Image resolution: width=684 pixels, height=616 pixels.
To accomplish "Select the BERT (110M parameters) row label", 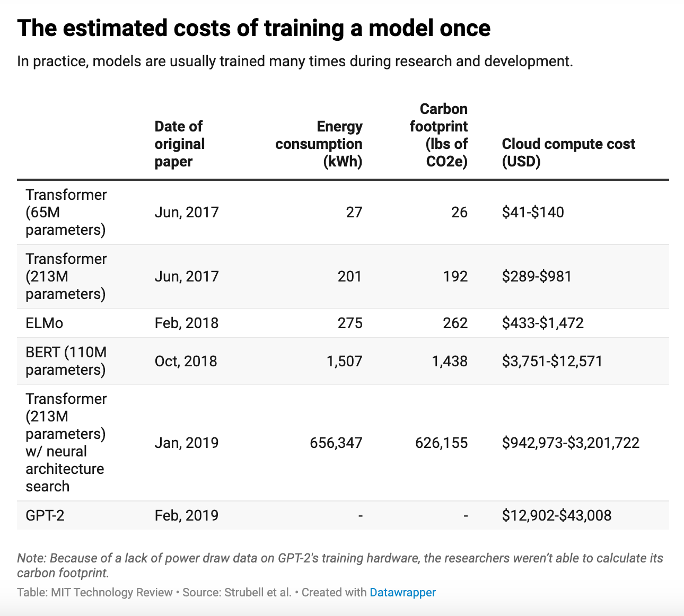I will tap(66, 361).
